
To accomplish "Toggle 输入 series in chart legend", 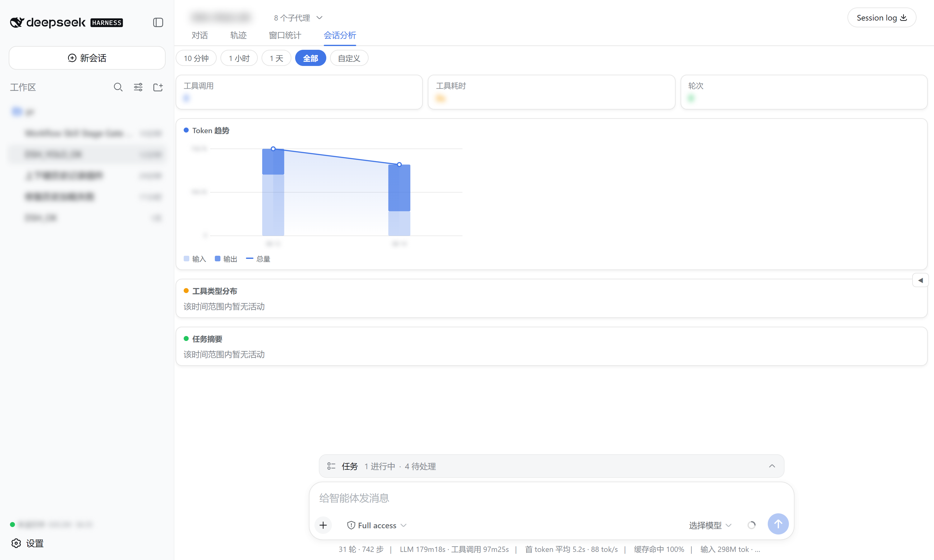I will point(195,259).
